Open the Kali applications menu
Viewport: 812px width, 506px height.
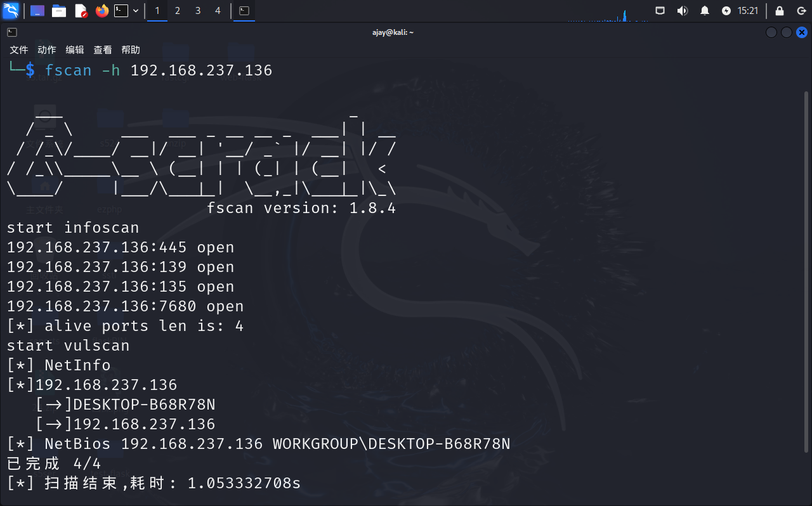[x=11, y=11]
